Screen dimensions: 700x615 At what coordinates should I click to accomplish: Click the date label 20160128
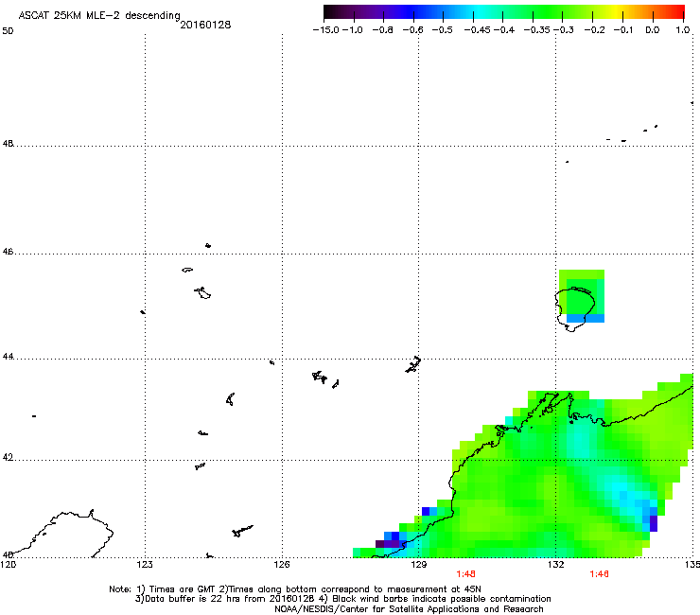pyautogui.click(x=205, y=25)
